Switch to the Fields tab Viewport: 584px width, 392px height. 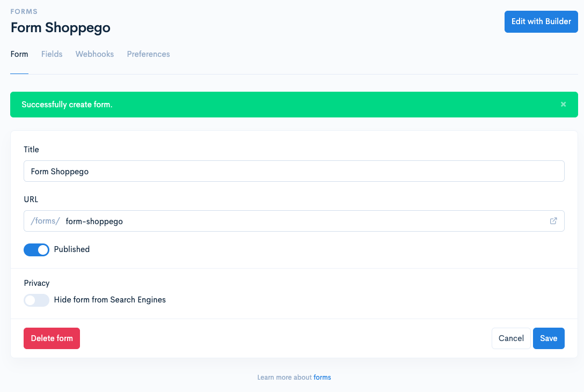click(x=52, y=54)
